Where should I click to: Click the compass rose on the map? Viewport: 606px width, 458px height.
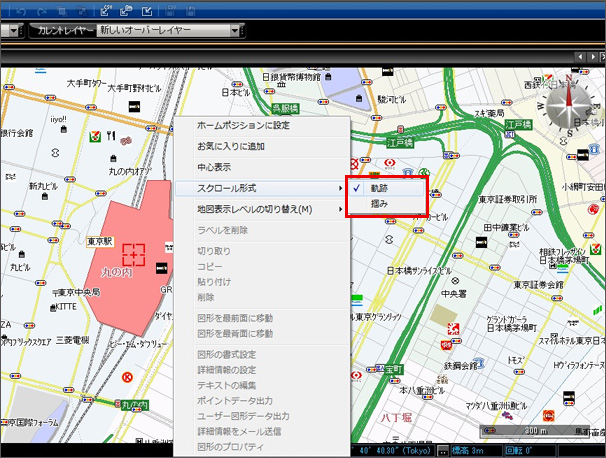click(569, 104)
